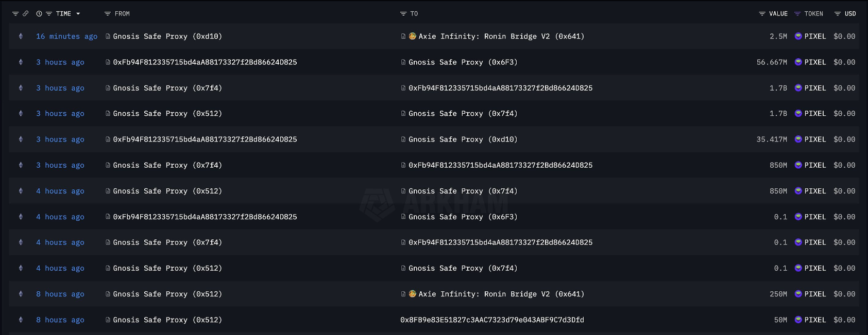Click the link icon in the table header

pyautogui.click(x=25, y=14)
